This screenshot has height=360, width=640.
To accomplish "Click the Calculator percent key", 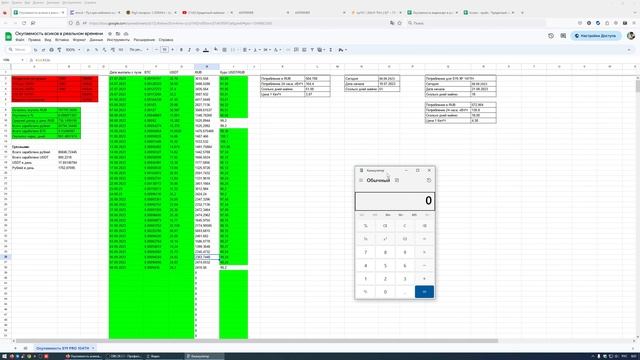I will [x=365, y=226].
